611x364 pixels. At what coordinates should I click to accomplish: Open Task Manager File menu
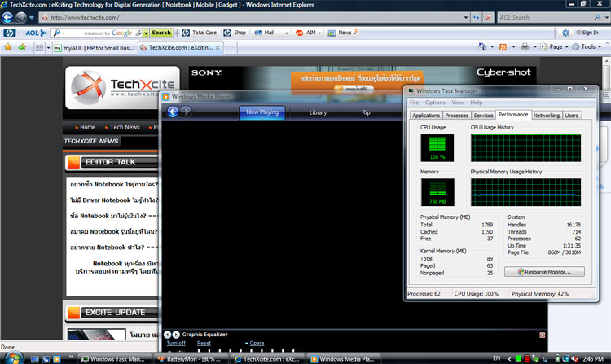[414, 103]
